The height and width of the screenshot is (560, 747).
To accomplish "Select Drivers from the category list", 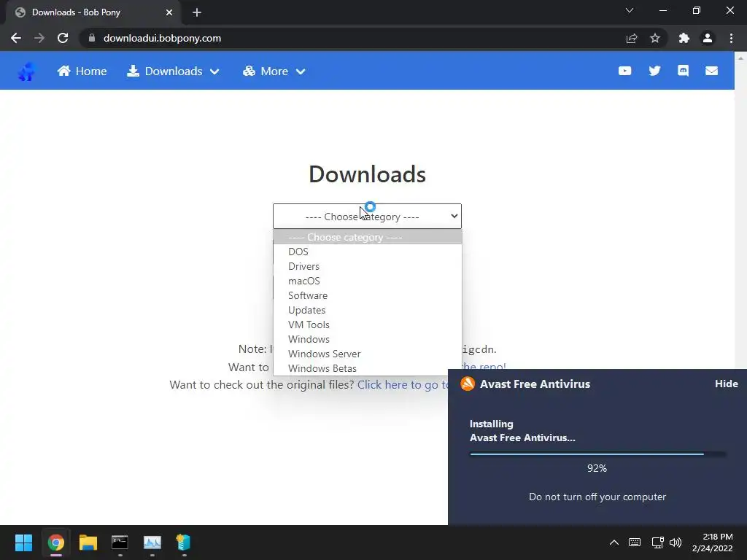I will pyautogui.click(x=368, y=266).
